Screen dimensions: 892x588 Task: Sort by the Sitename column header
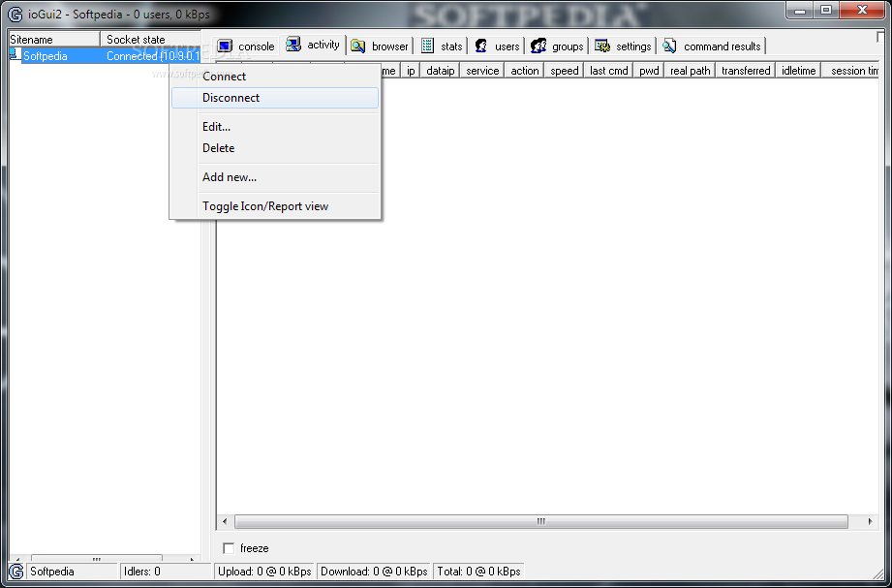coord(54,40)
